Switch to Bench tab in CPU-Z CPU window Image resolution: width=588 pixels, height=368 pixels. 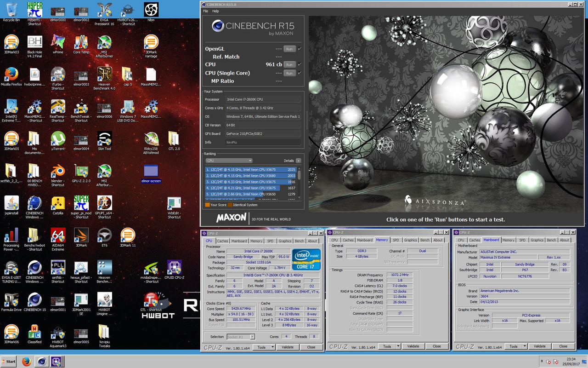point(299,241)
